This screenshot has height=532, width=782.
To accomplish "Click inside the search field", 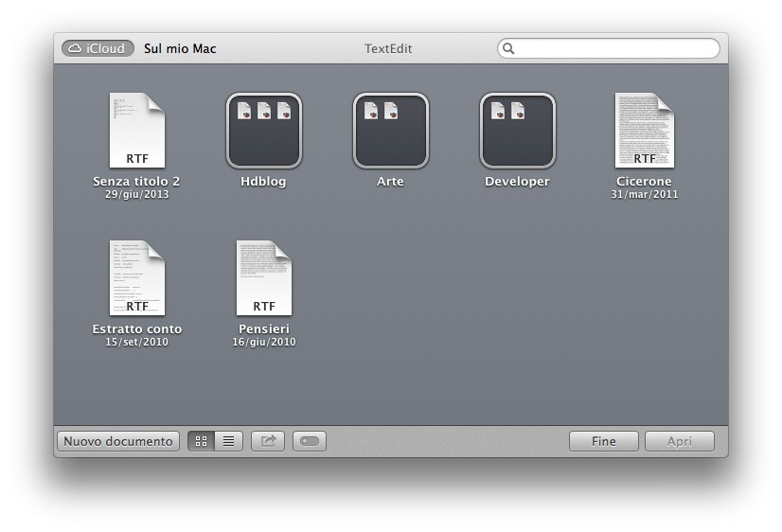I will (615, 48).
